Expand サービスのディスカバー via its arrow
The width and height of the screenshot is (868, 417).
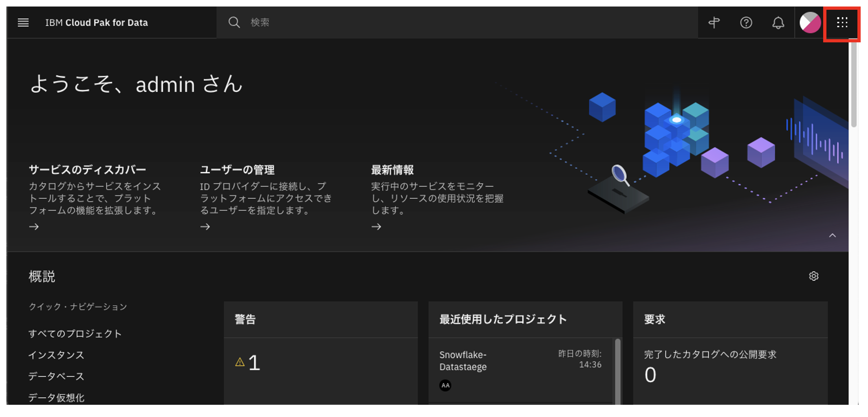pos(34,226)
